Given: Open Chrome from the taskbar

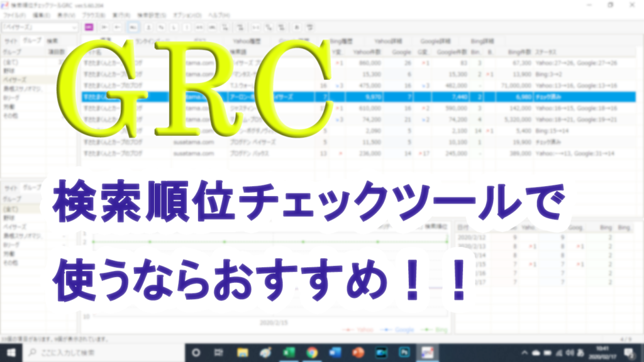Looking at the screenshot, I should click(312, 353).
